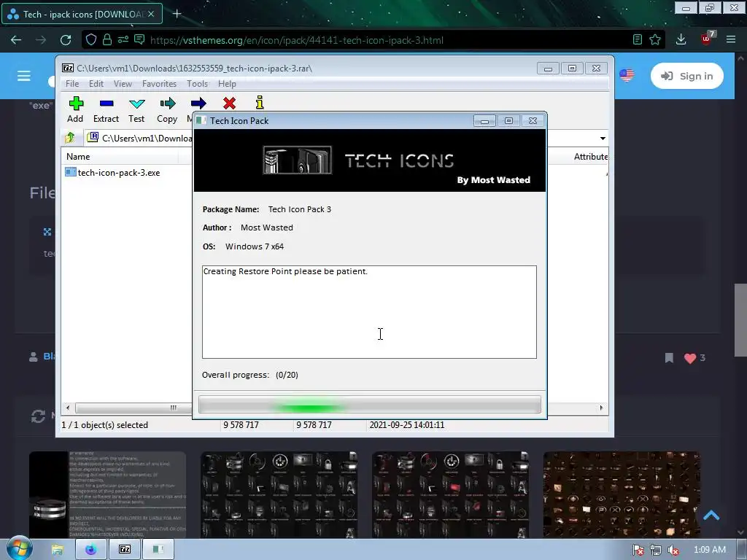Open the Help menu in 7-Zip
747x560 pixels.
tap(227, 84)
